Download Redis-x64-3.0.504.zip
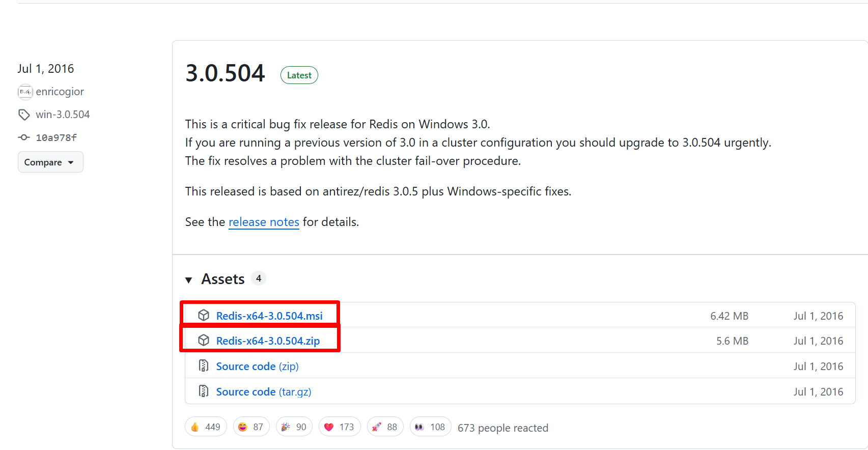The image size is (868, 450). pyautogui.click(x=268, y=341)
